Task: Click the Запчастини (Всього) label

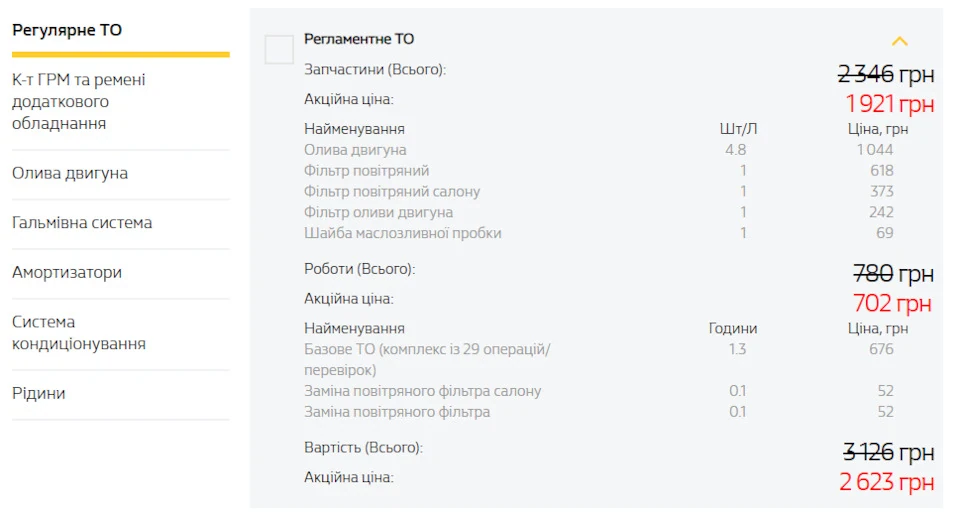Action: (x=375, y=69)
